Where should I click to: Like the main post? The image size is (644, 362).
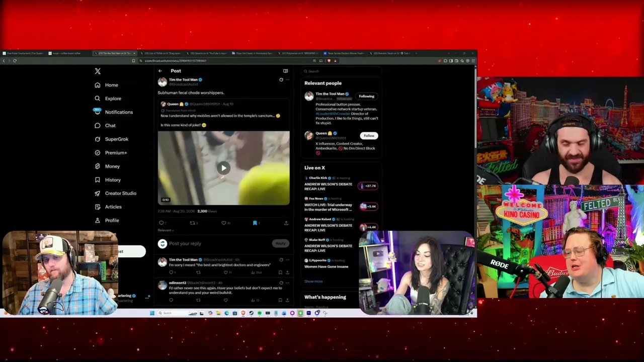coord(225,223)
